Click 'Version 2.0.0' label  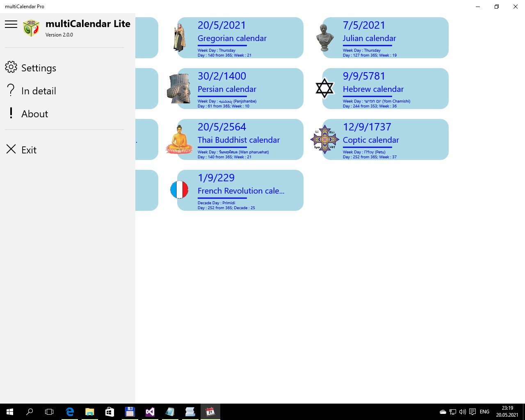coord(59,35)
